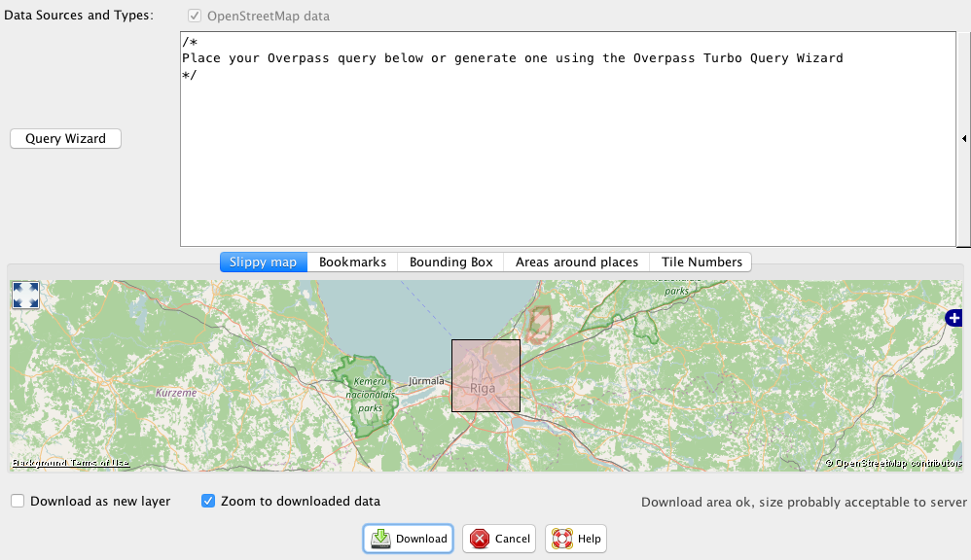Show the Slippy map tab

pyautogui.click(x=263, y=262)
